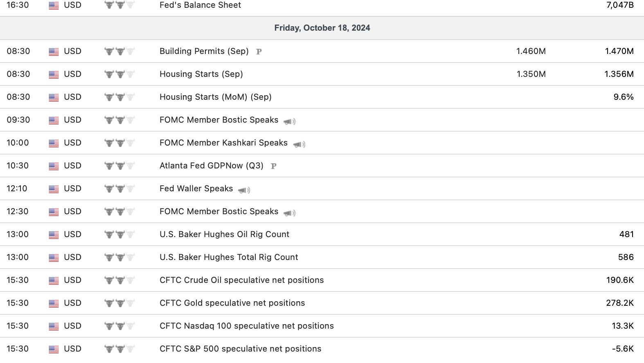The image size is (644, 363).
Task: Click speaker icon on 12:30 Bostic speech
Action: tap(290, 213)
